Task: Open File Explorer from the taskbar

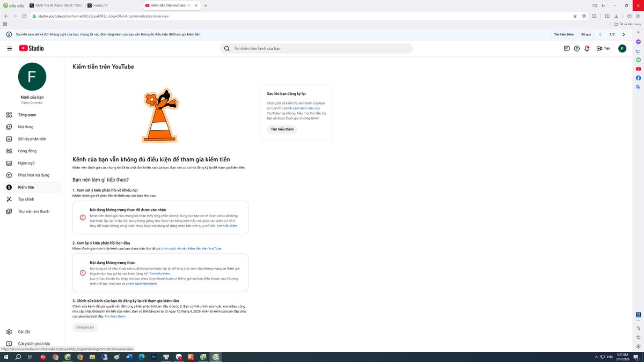Action: coord(92,357)
